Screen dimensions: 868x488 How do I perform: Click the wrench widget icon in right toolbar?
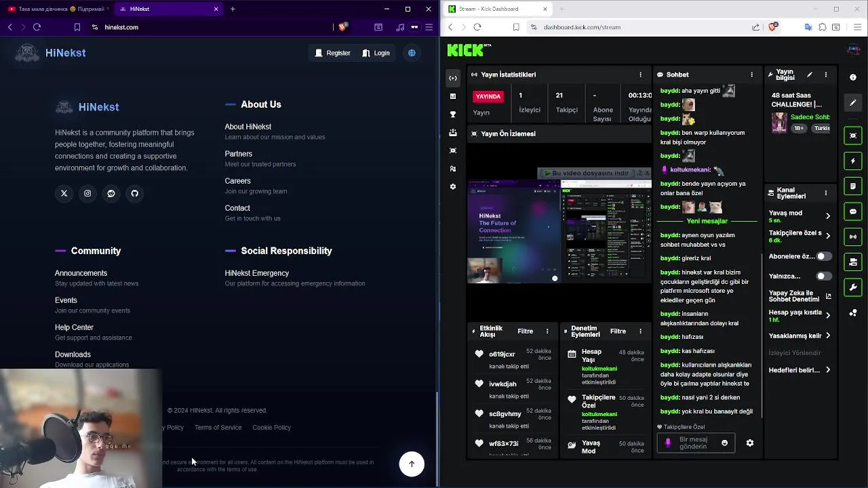(x=853, y=287)
